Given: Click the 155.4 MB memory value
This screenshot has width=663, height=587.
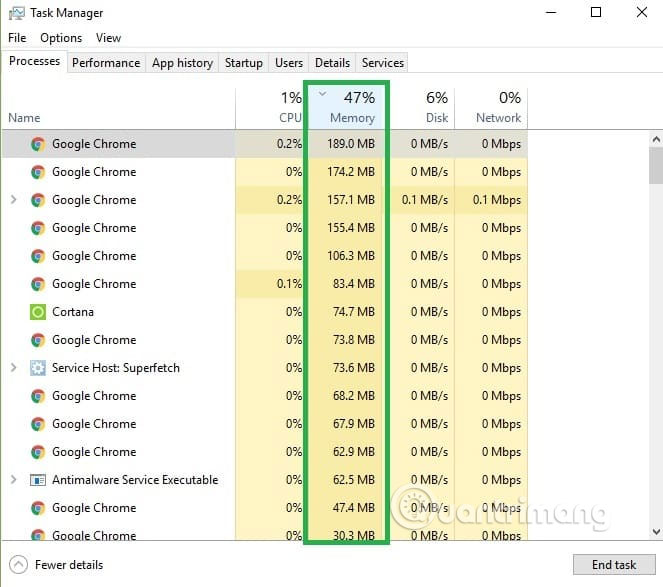Looking at the screenshot, I should click(351, 228).
